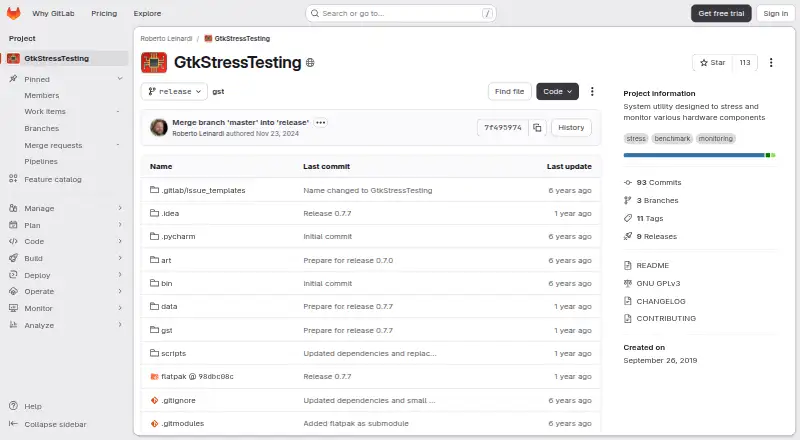The height and width of the screenshot is (440, 800).
Task: Open Why GitLab in top navigation
Action: click(53, 13)
